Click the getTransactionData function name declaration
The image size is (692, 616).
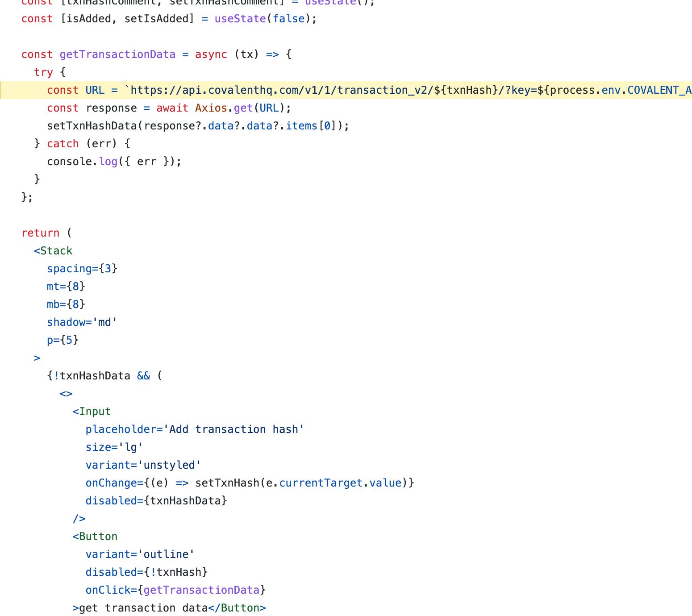click(x=117, y=54)
